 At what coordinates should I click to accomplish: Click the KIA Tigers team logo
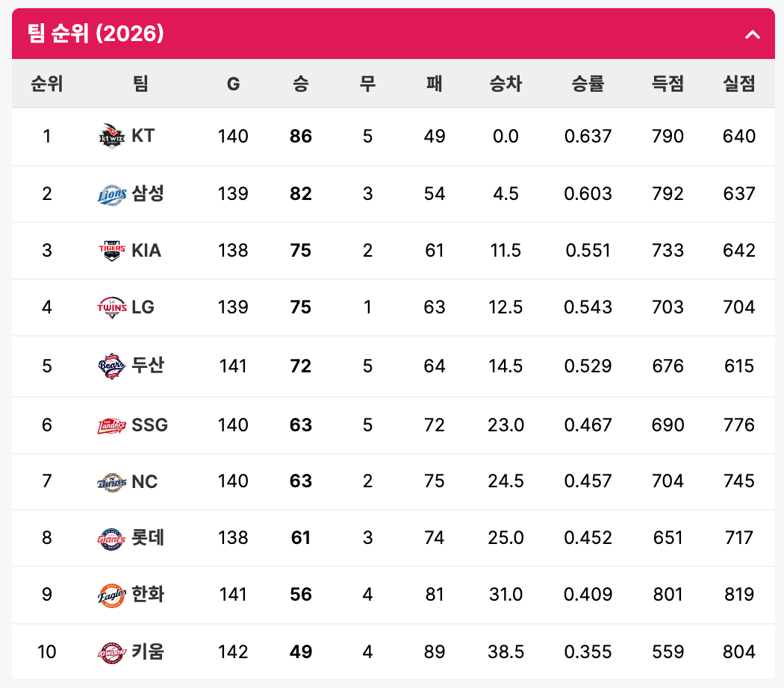pyautogui.click(x=111, y=250)
